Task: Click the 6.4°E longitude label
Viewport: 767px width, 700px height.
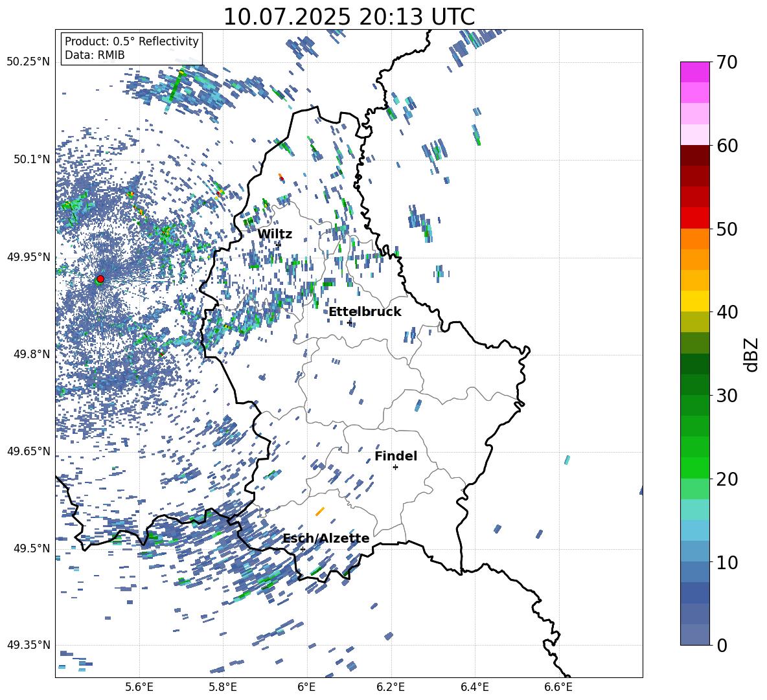Action: (474, 687)
